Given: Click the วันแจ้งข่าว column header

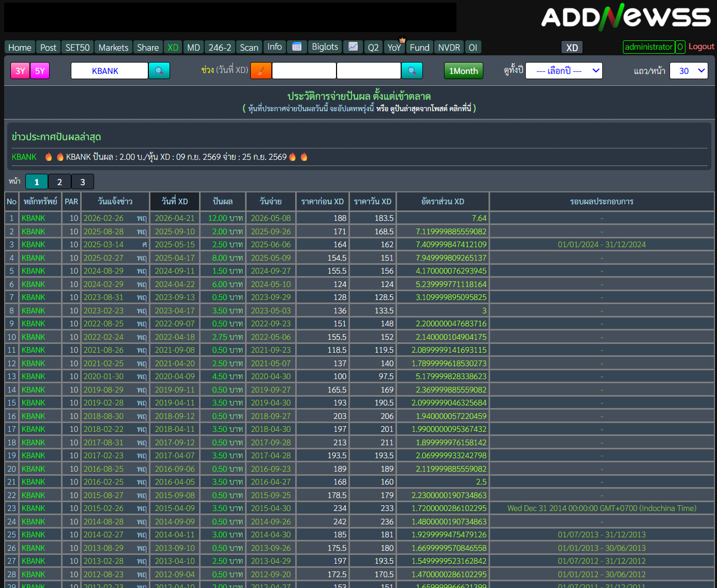Looking at the screenshot, I should [x=115, y=202].
